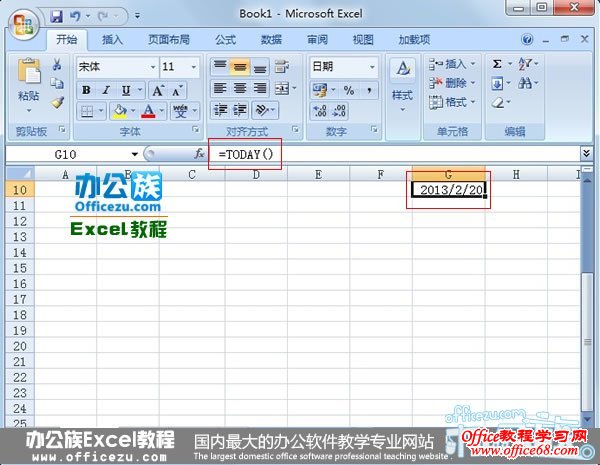The height and width of the screenshot is (465, 600).
Task: Click 删除 in the cells group
Action: [x=452, y=82]
